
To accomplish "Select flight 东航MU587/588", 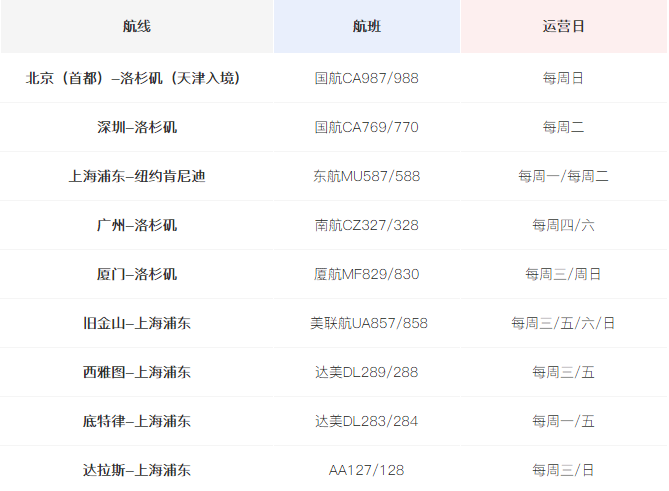I will (366, 176).
